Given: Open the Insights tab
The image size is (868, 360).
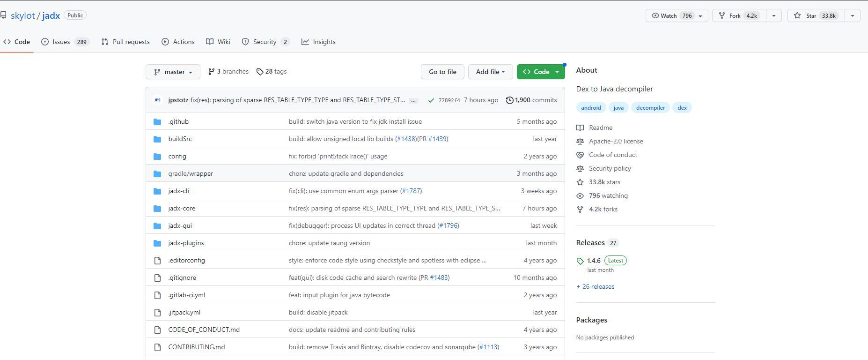Looking at the screenshot, I should (318, 42).
